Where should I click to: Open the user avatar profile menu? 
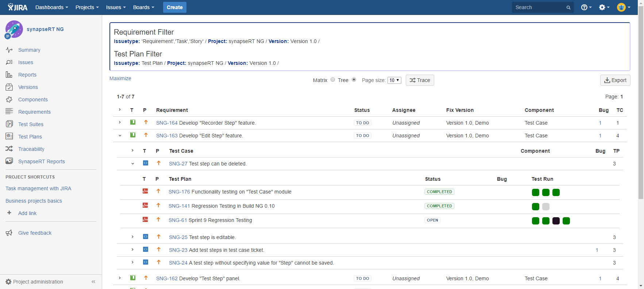[x=624, y=7]
